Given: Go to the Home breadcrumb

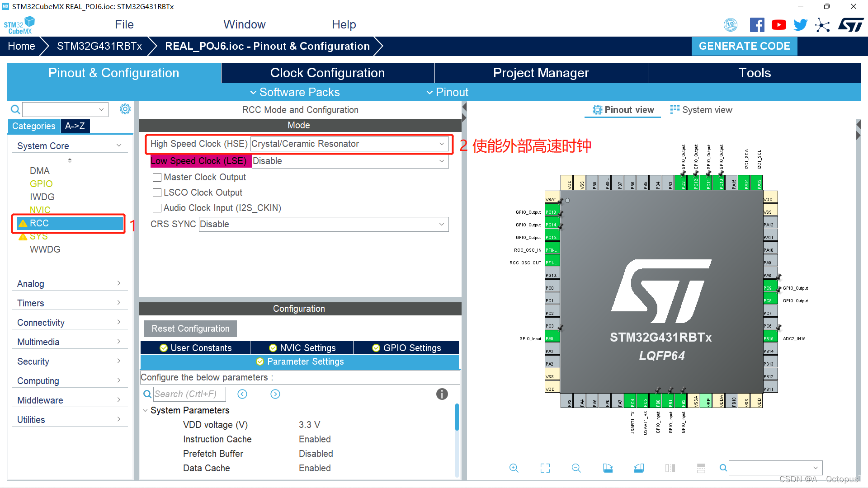Looking at the screenshot, I should coord(21,46).
